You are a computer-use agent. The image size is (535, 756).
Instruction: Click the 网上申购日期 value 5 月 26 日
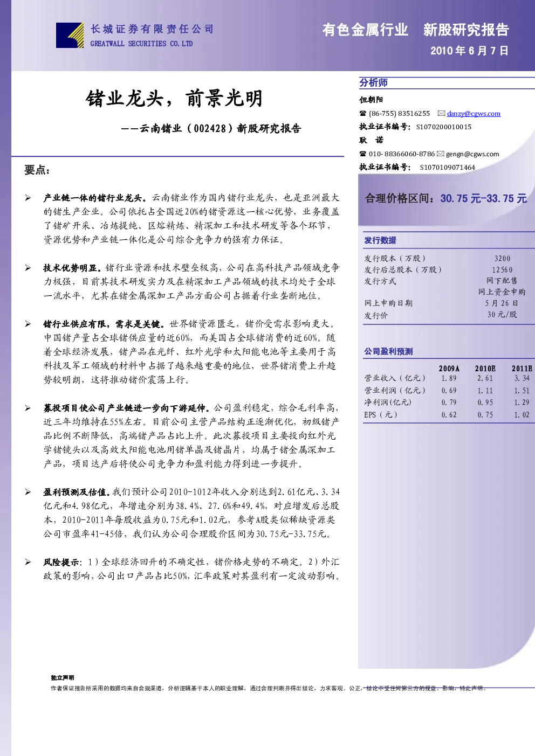pos(502,303)
